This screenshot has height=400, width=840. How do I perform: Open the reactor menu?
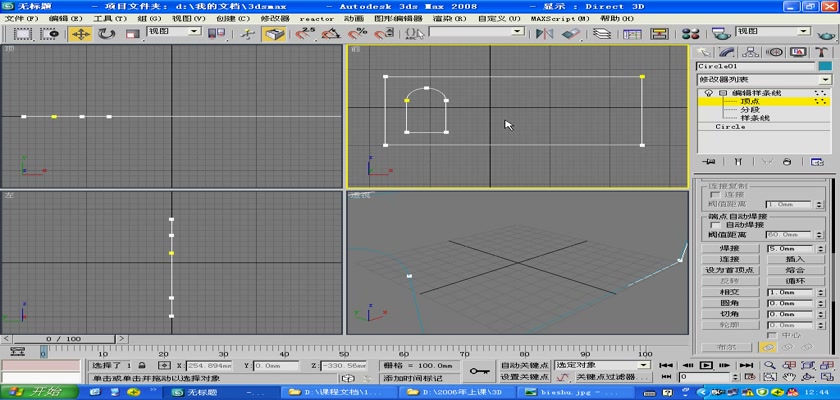point(317,18)
